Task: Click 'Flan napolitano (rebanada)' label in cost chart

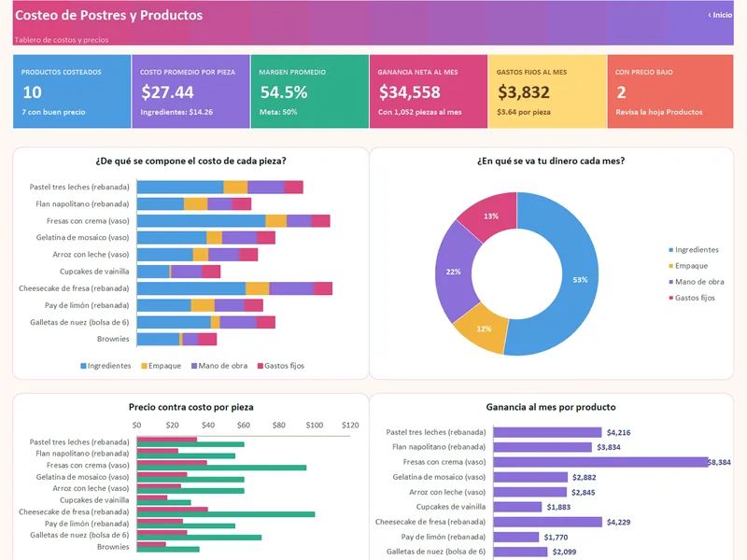Action: pos(82,203)
